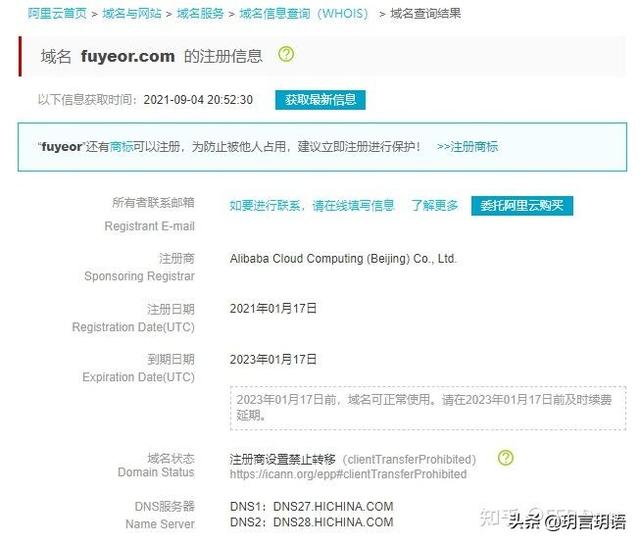Open the 商标 link in the notice
This screenshot has height=544, width=640.
point(121,147)
